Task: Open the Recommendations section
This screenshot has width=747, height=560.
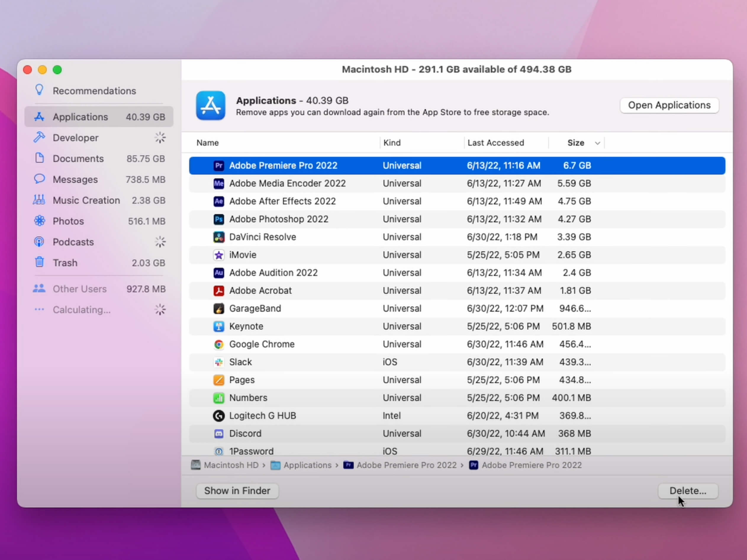Action: (94, 91)
